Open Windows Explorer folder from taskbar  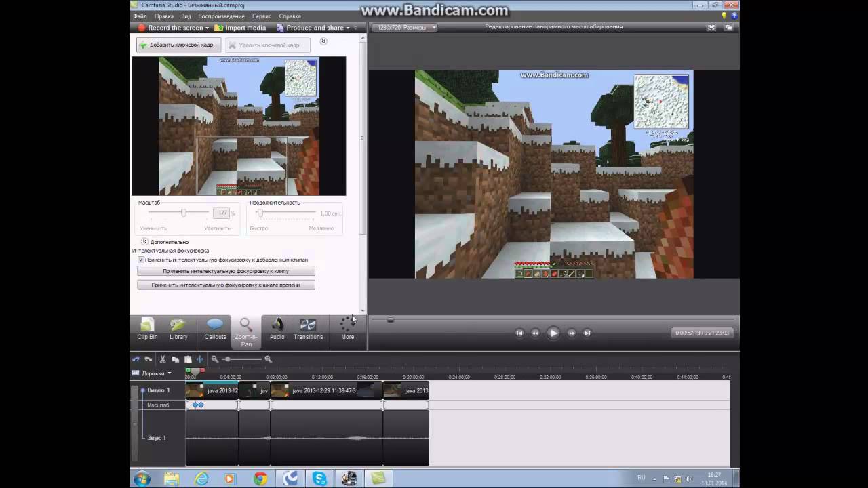click(172, 479)
